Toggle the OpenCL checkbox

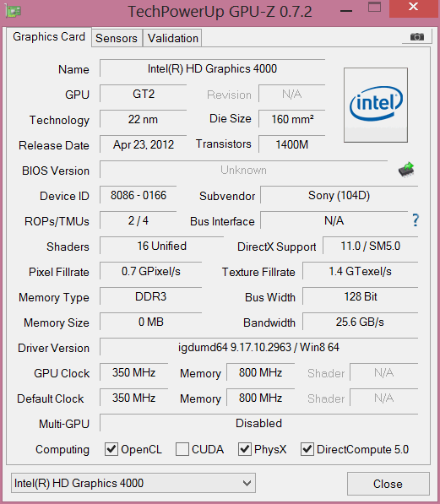111,449
